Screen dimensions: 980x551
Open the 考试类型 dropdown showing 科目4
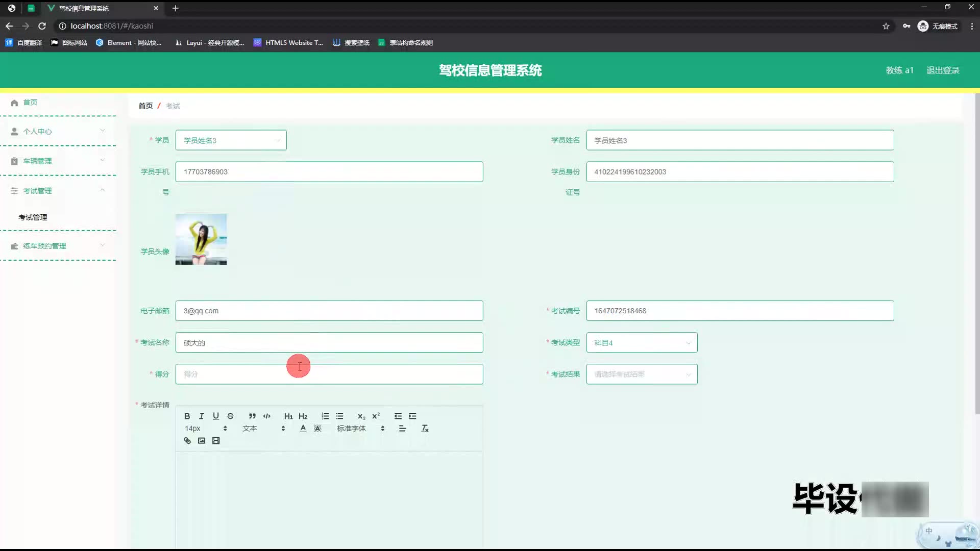point(642,343)
